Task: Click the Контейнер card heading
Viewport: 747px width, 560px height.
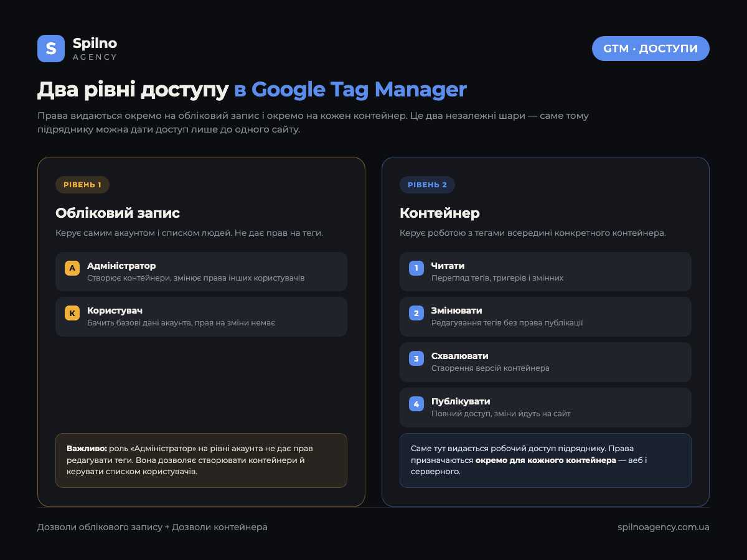Action: 439,213
